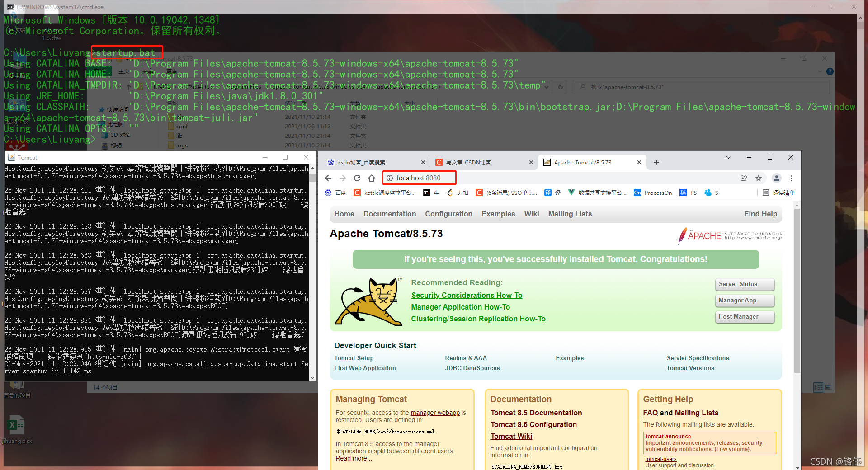Open Examples in Tomcat nav bar
This screenshot has height=470, width=868.
click(x=498, y=214)
